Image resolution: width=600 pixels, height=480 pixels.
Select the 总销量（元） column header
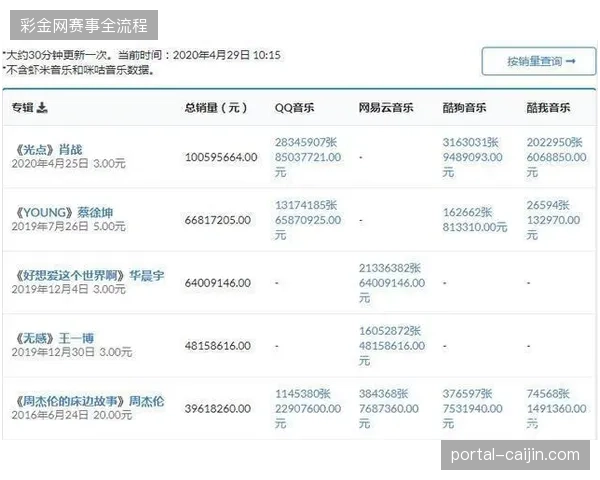[216, 108]
